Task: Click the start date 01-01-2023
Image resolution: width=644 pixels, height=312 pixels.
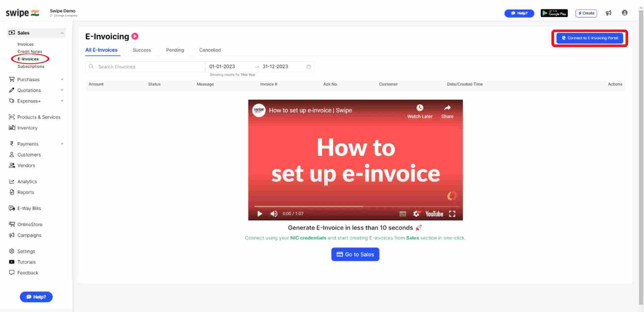Action: pos(222,66)
